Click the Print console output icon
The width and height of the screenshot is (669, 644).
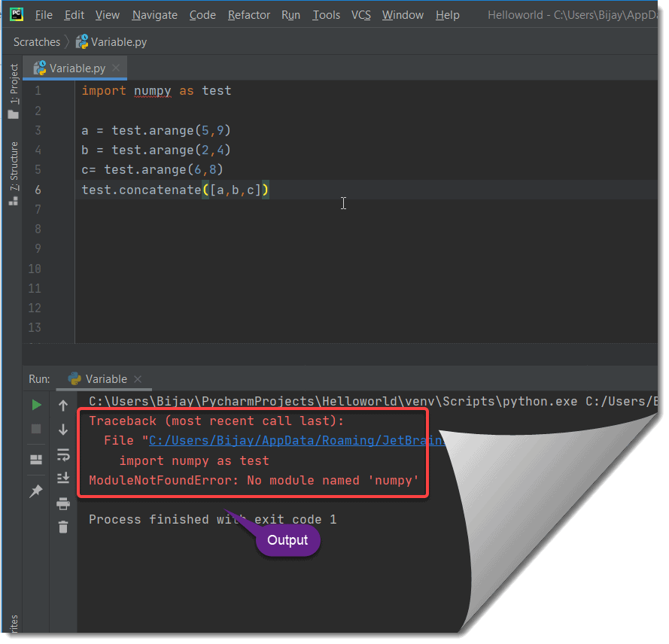click(63, 503)
